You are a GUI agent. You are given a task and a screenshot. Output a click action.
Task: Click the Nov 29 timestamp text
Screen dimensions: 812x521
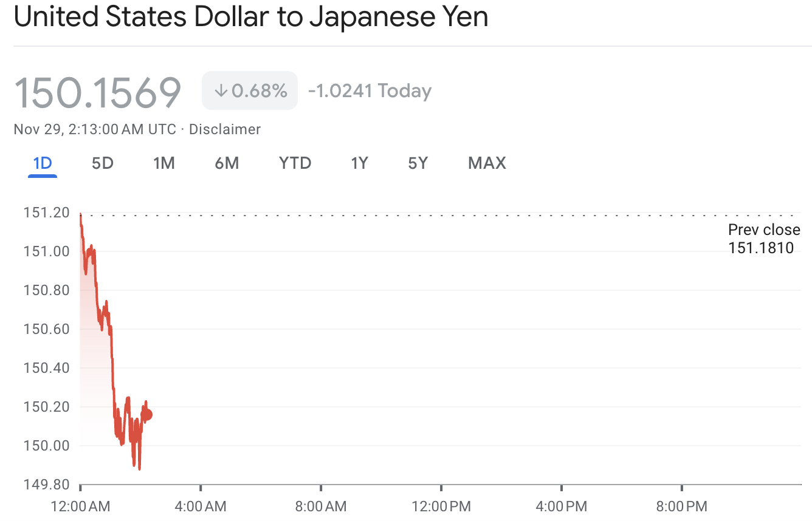click(x=94, y=129)
